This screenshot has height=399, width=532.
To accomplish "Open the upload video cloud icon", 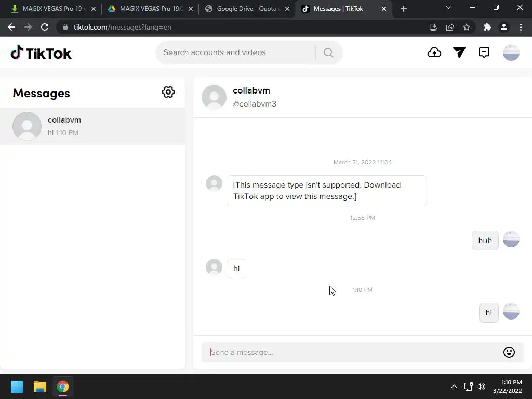I will click(434, 52).
